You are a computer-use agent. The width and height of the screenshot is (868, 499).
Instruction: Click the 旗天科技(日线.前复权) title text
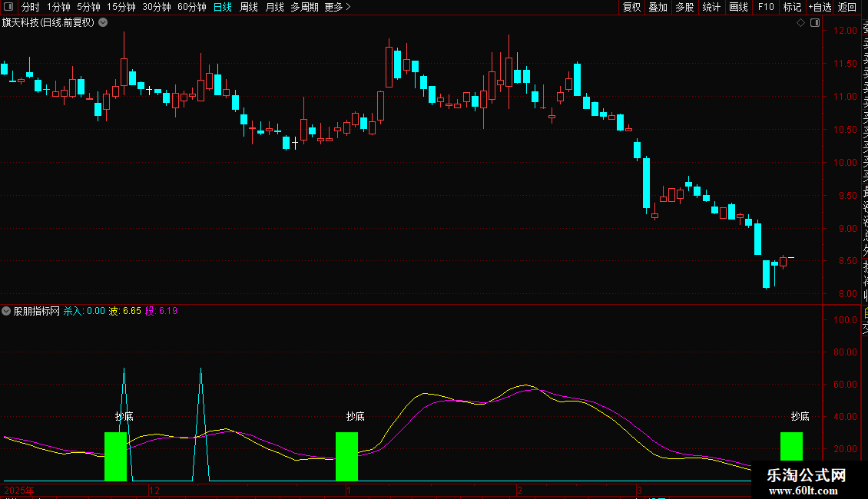click(48, 23)
